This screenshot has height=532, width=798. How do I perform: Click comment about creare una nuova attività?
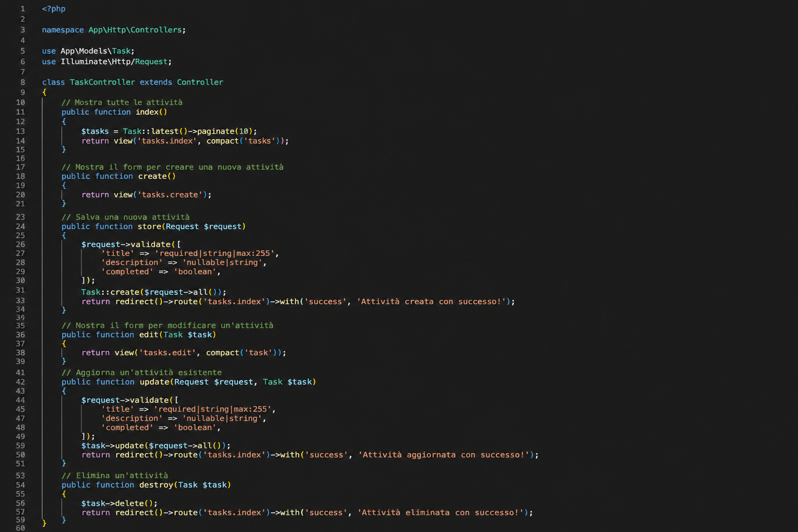click(x=172, y=167)
